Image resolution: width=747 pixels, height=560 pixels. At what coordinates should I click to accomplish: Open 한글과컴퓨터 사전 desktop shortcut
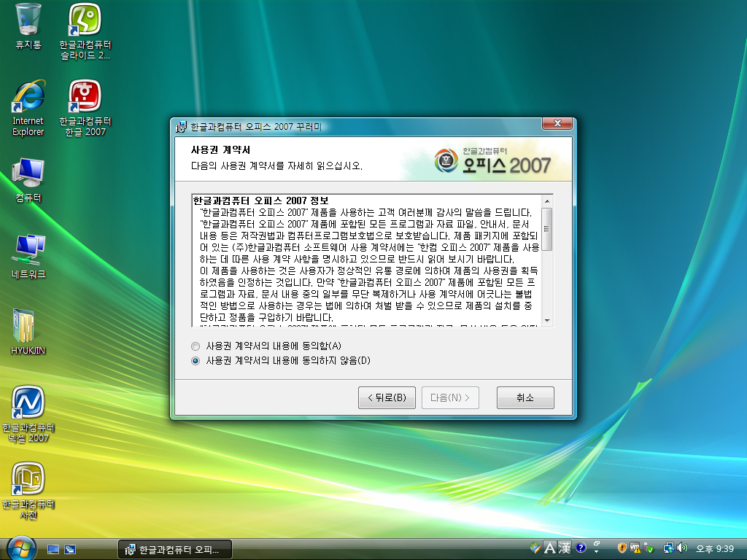[28, 491]
